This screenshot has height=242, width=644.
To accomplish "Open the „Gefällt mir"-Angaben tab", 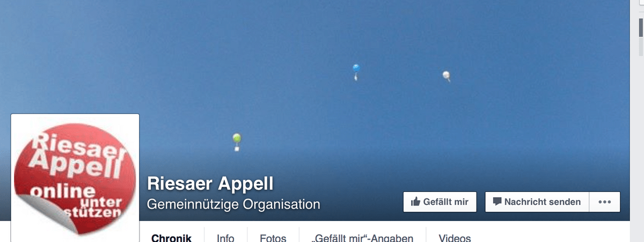I will coord(362,237).
